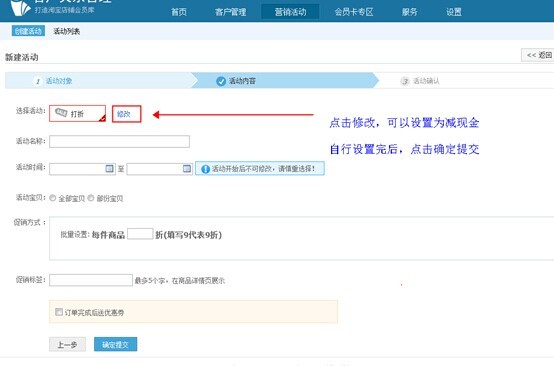Switch to 创建活动 tab
The width and height of the screenshot is (554, 366).
(28, 31)
